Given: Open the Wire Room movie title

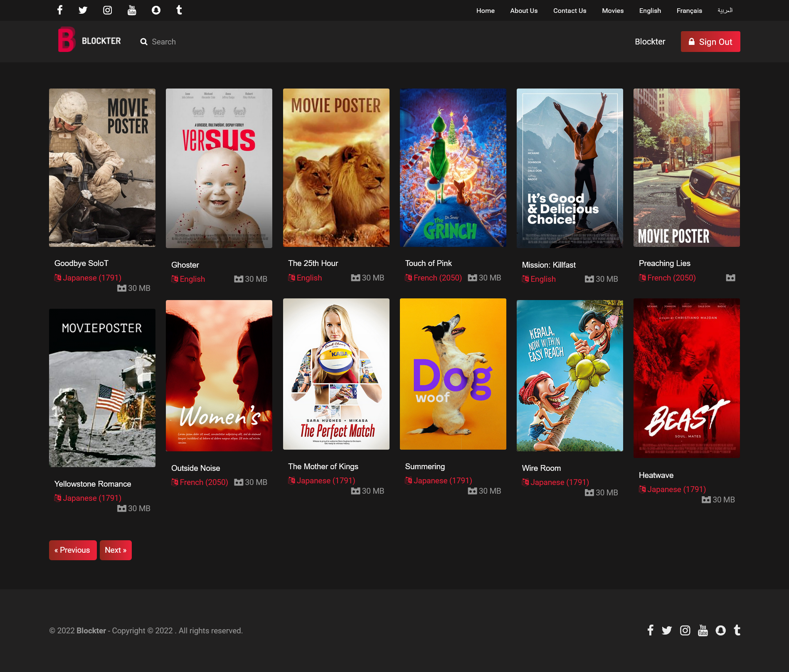Looking at the screenshot, I should pyautogui.click(x=541, y=468).
